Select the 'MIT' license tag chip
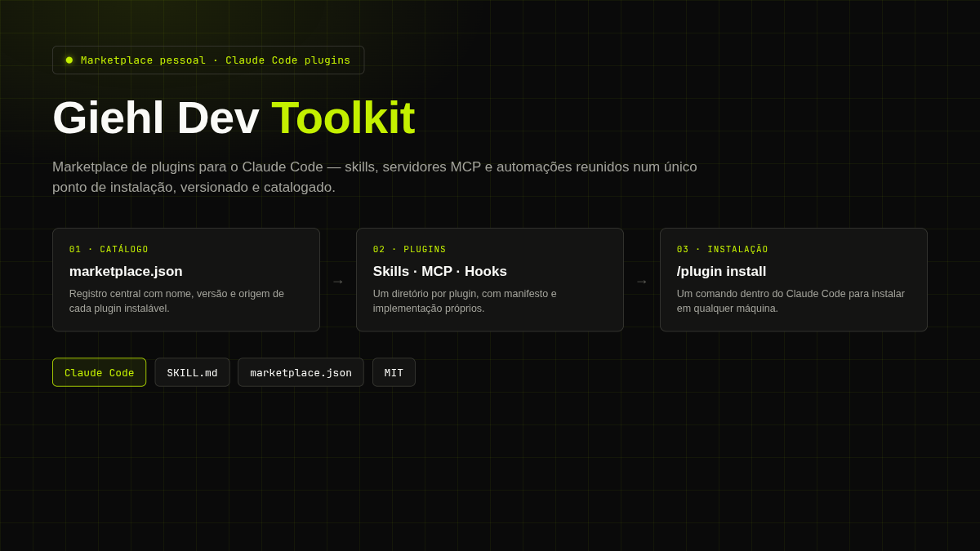The height and width of the screenshot is (551, 980). (394, 372)
